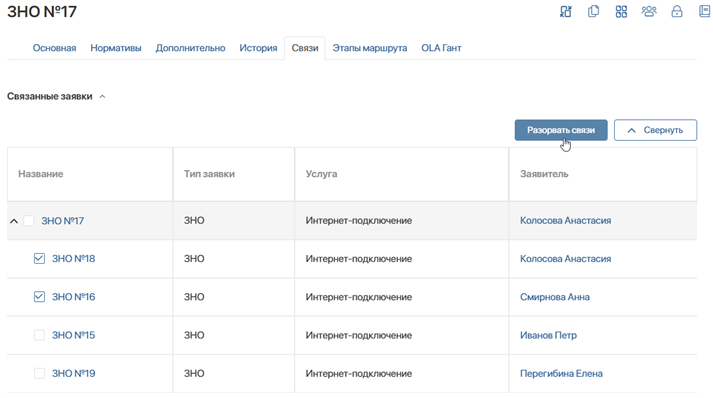Click the merge/link requests icon in header

(566, 11)
